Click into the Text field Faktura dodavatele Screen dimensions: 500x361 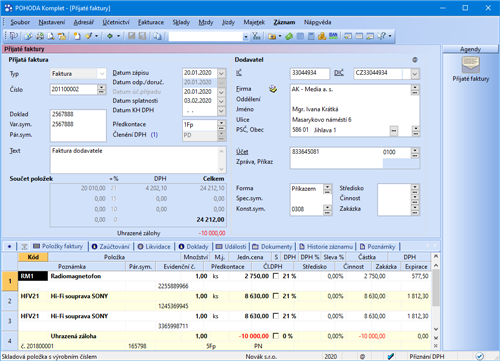[134, 159]
